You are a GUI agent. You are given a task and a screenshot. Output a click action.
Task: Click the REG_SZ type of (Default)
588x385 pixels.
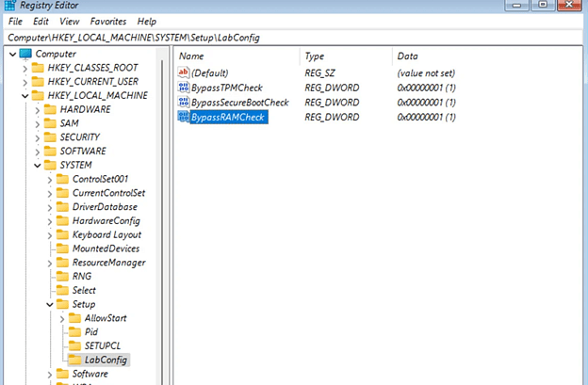point(319,73)
